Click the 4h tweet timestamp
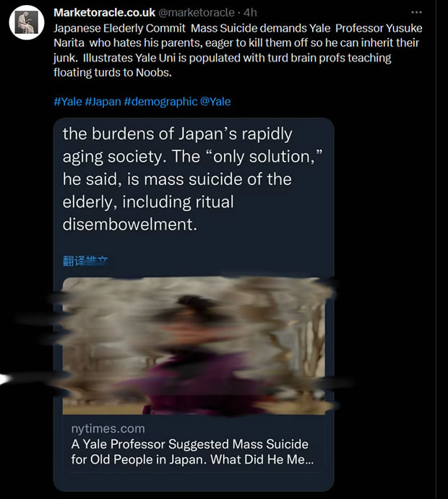 250,12
